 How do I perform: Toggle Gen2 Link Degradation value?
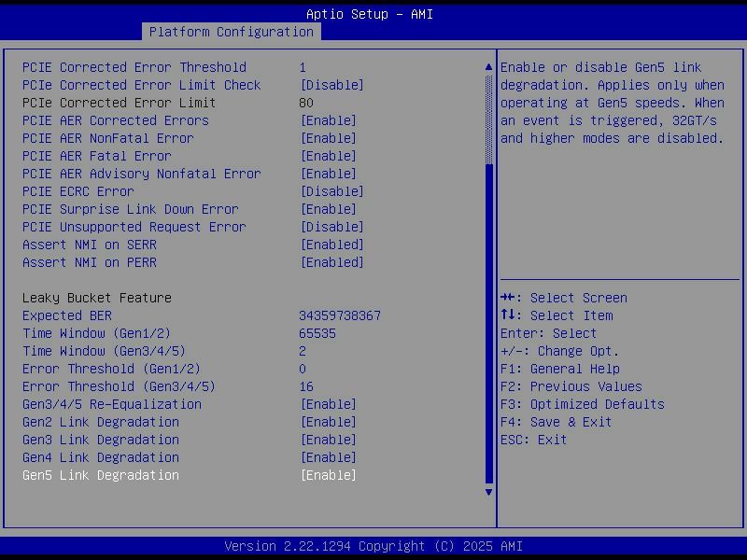(x=329, y=422)
